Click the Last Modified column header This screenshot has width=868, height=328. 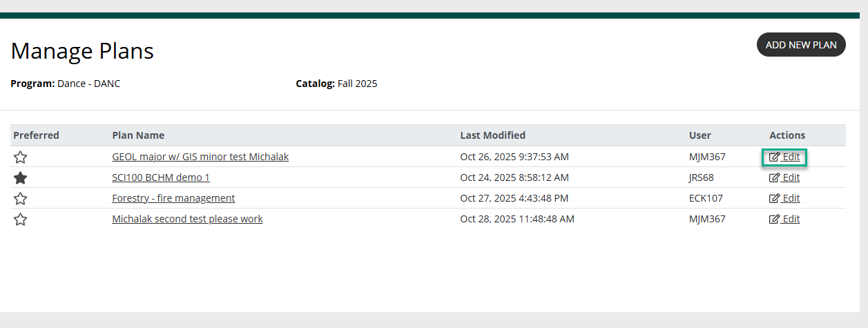pos(492,135)
